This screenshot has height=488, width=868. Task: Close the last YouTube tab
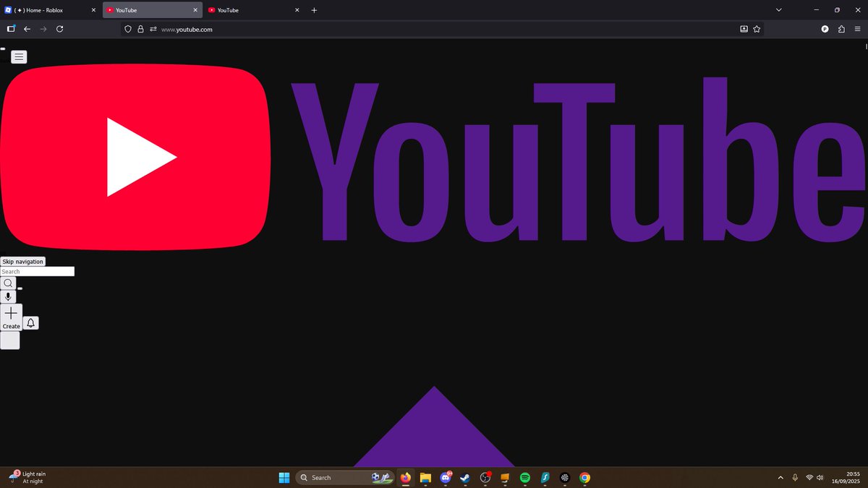point(297,10)
